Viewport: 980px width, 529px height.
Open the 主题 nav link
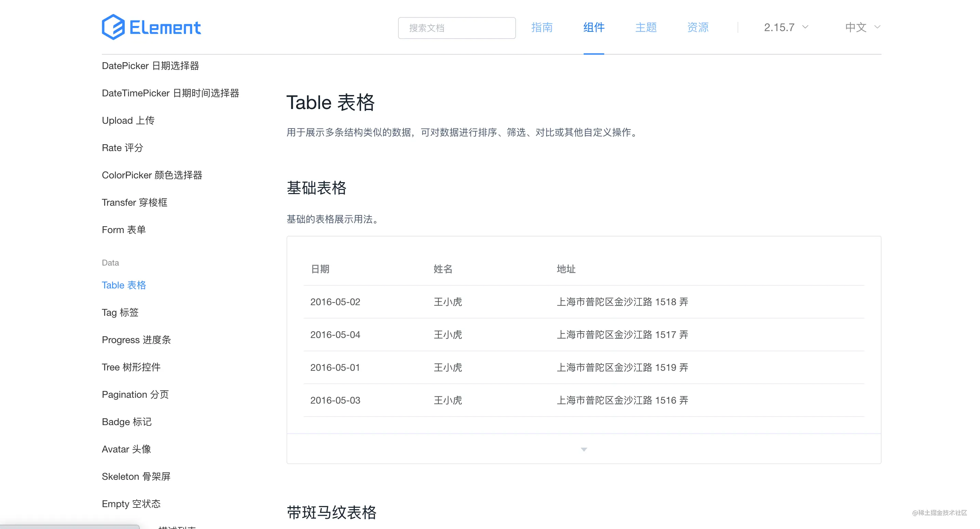(x=646, y=27)
